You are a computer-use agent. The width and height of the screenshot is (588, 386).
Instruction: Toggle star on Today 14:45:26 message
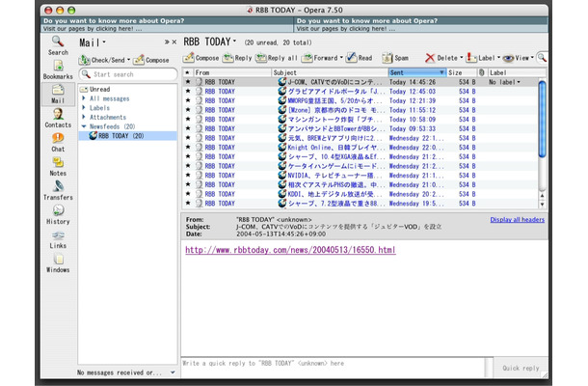[188, 82]
